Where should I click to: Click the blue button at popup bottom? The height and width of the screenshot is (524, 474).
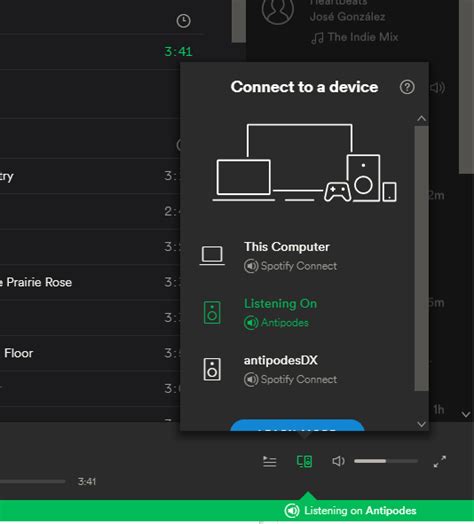[x=297, y=425]
